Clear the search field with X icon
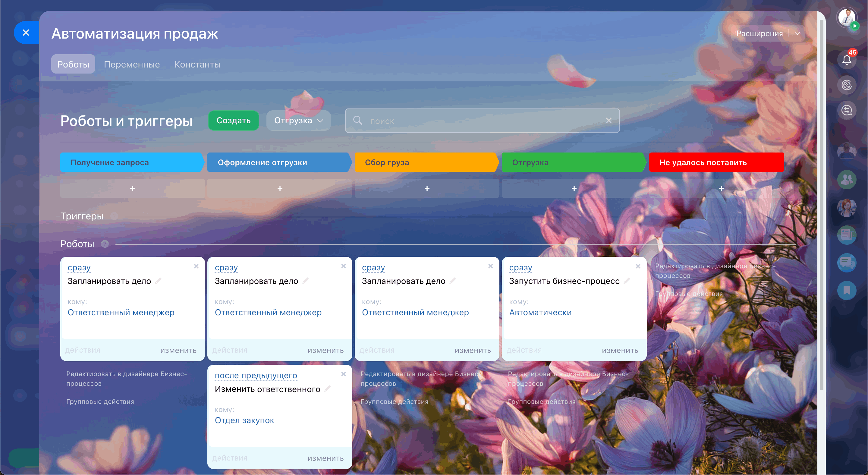The width and height of the screenshot is (868, 475). pos(608,121)
